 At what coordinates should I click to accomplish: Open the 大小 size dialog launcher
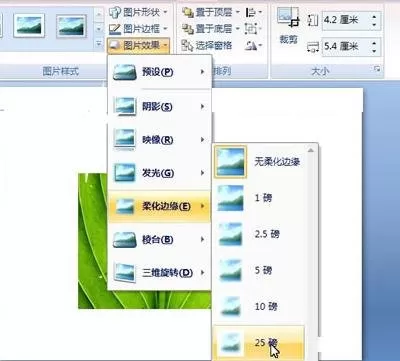[377, 69]
